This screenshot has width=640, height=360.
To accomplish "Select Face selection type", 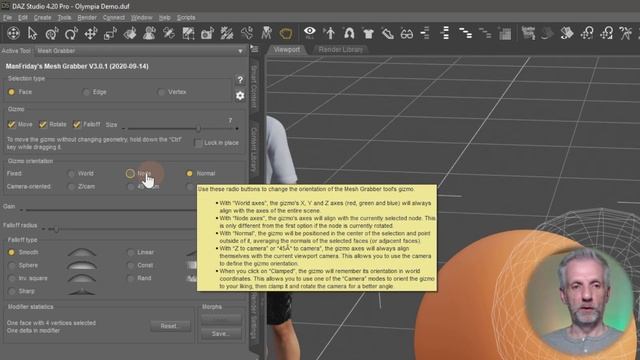I will (11, 92).
